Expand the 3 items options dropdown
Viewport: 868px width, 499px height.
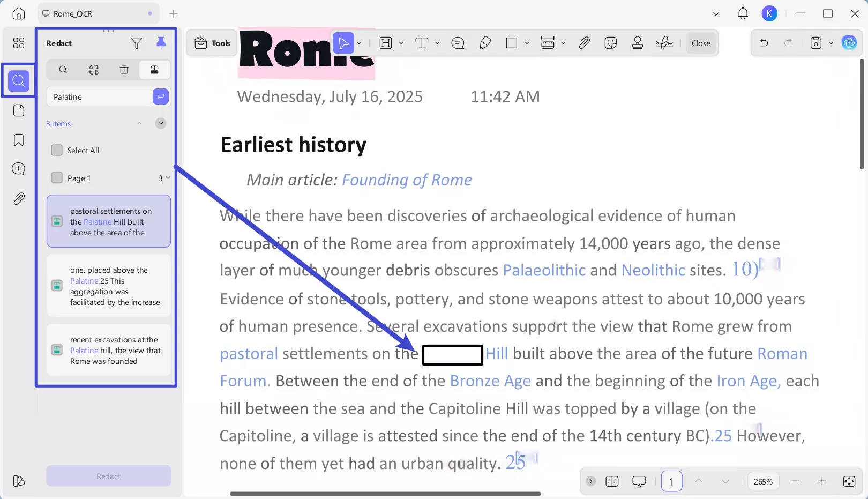pos(160,123)
